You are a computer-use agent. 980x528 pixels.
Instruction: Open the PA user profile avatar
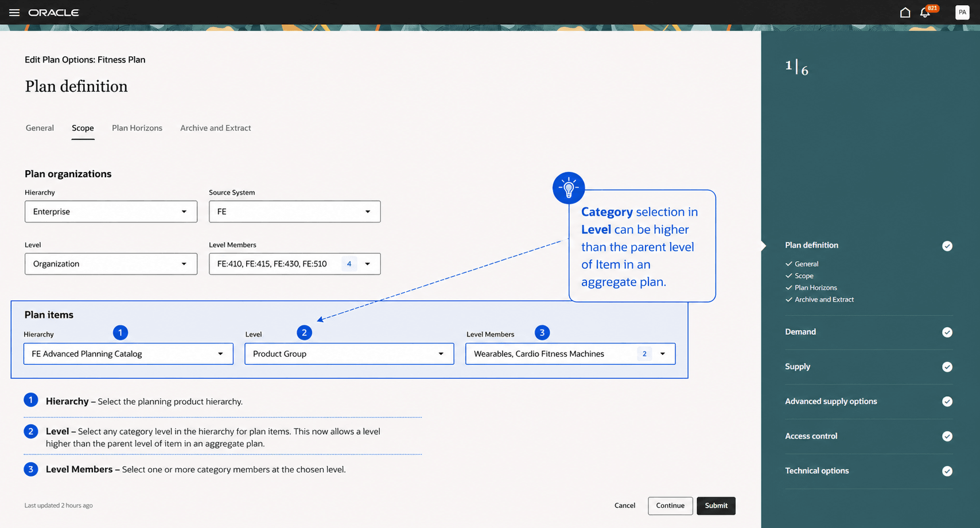coord(962,12)
